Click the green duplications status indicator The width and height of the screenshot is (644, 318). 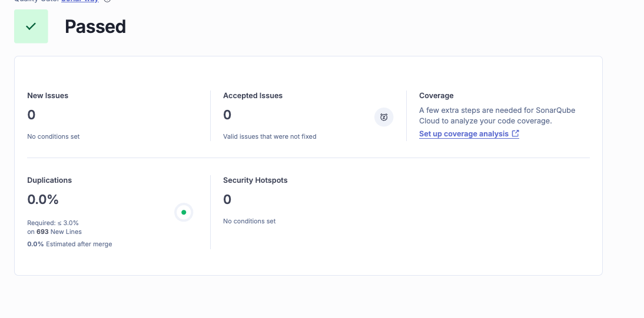[184, 212]
